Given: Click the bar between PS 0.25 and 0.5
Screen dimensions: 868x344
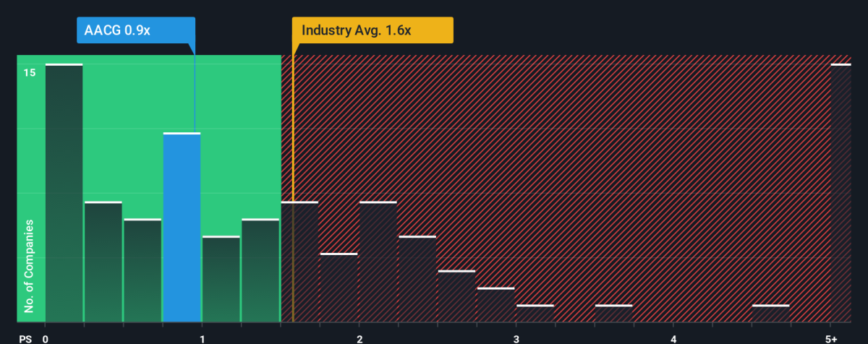Looking at the screenshot, I should 103,262.
